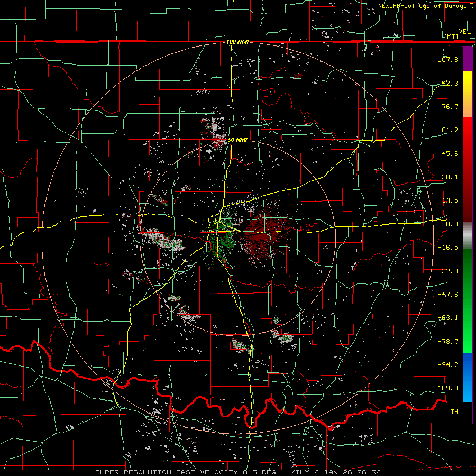Image resolution: width=476 pixels, height=476 pixels.
Task: Click the 92.3 legend value
Action: (x=450, y=83)
